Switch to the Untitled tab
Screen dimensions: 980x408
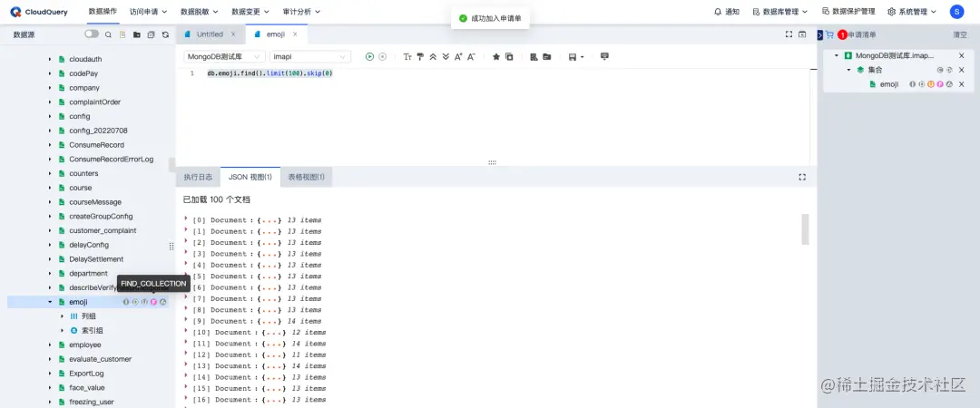(x=210, y=34)
